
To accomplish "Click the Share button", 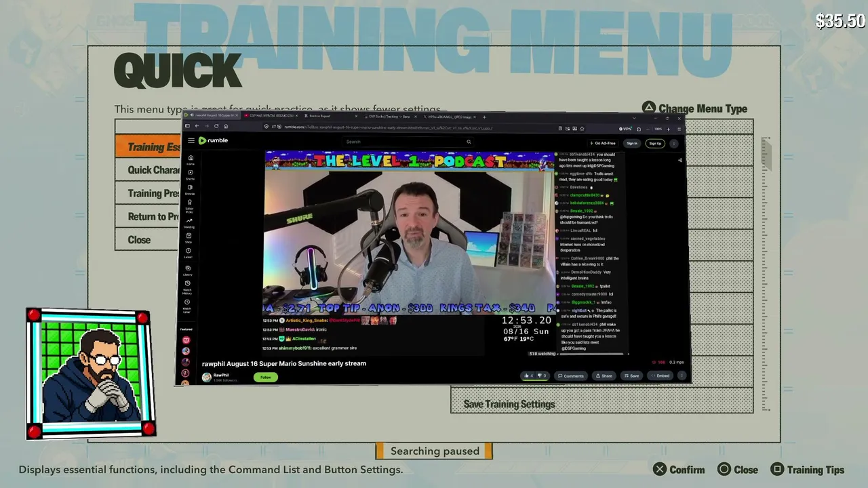I will [604, 375].
